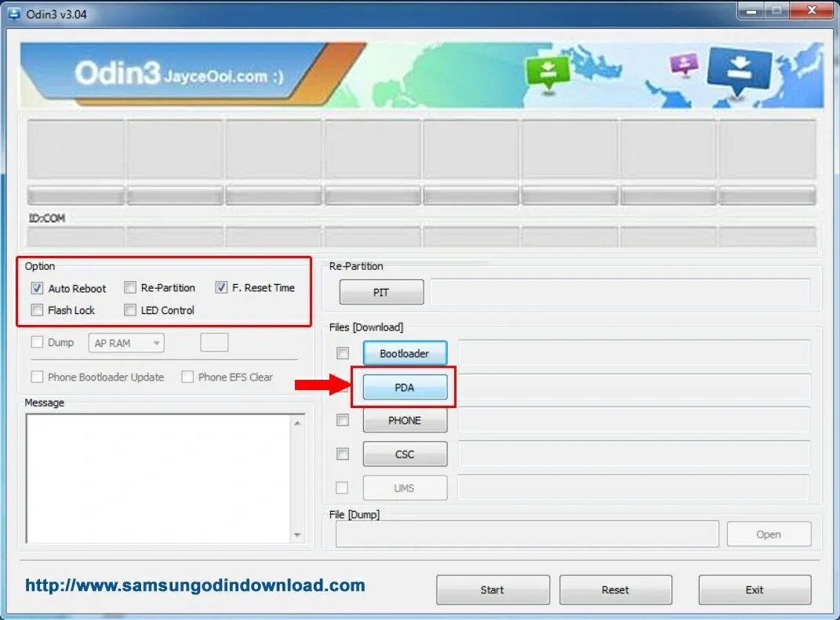Click inside the Message log box
The height and width of the screenshot is (620, 840).
click(x=158, y=479)
